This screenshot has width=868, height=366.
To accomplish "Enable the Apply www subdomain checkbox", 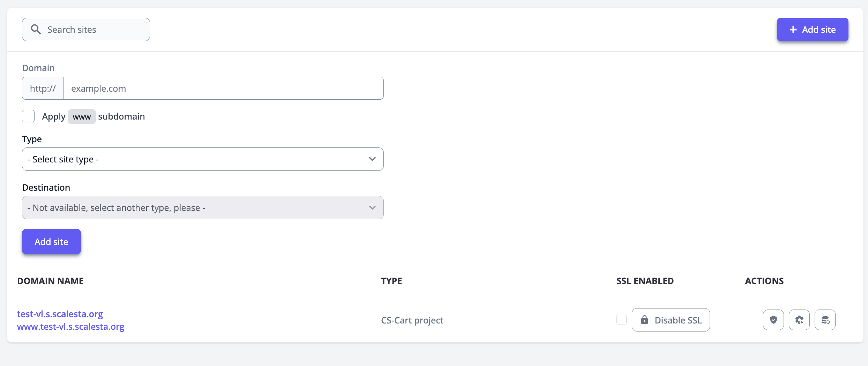I will 28,116.
